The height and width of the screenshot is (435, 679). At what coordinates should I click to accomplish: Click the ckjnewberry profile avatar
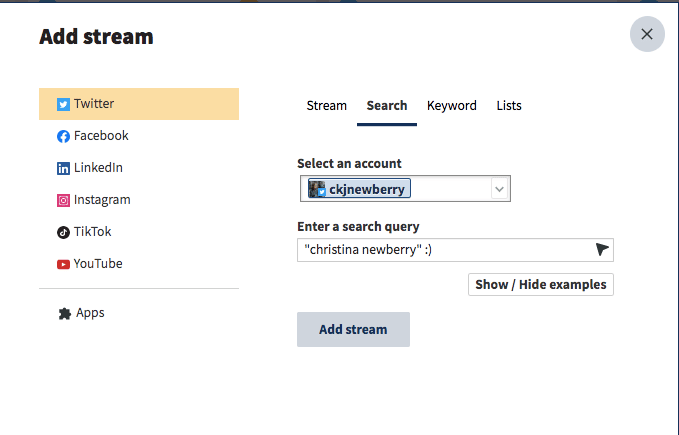[316, 189]
